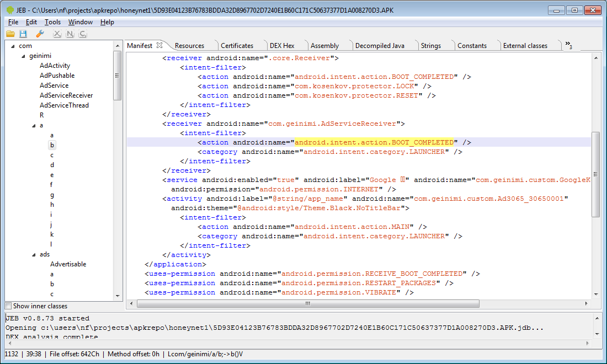607x364 pixels.
Task: Select the AdServiceReceiver class in tree
Action: coord(66,95)
